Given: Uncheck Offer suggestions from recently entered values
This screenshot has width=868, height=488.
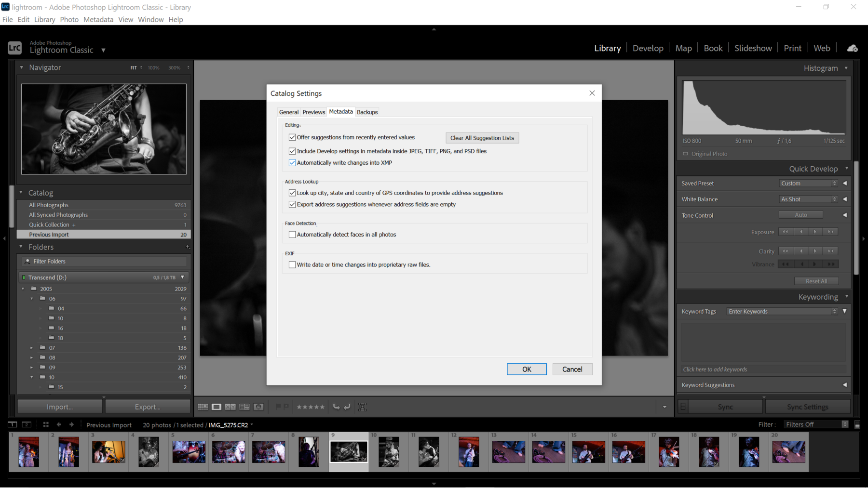Looking at the screenshot, I should tap(292, 137).
